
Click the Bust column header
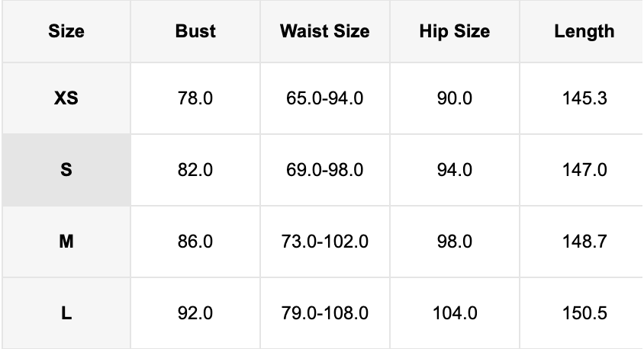(x=195, y=31)
